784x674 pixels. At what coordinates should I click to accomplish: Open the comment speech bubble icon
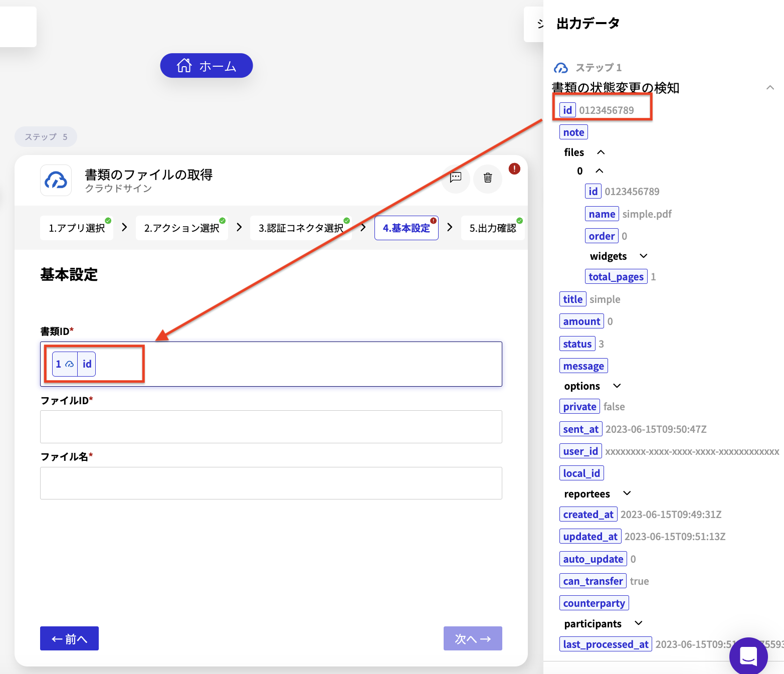pyautogui.click(x=456, y=178)
